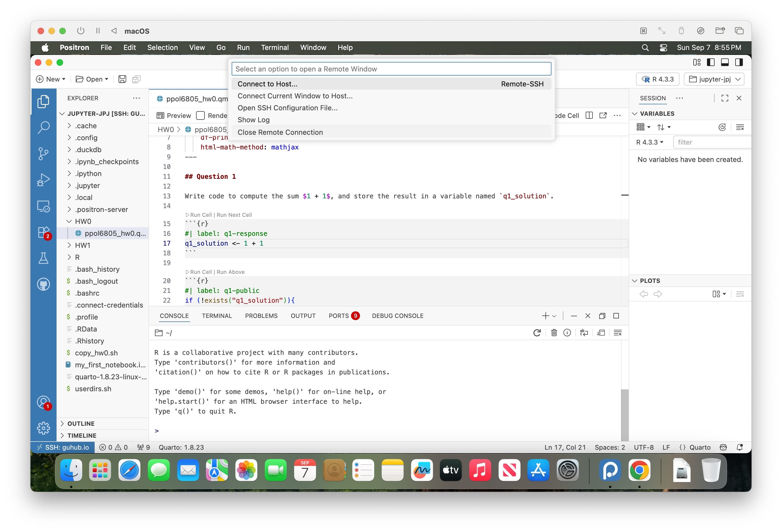Click the Remote Window search input
782x532 pixels.
[x=391, y=69]
